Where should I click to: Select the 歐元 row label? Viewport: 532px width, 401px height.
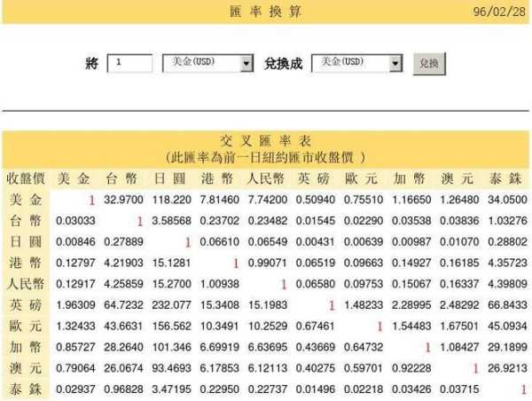click(x=25, y=326)
